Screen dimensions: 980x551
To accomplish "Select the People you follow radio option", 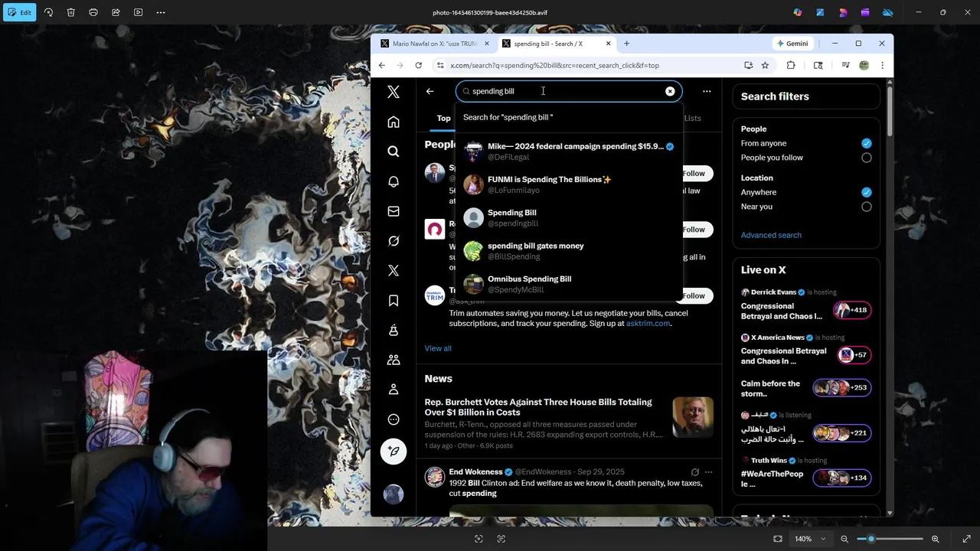I will click(x=866, y=158).
